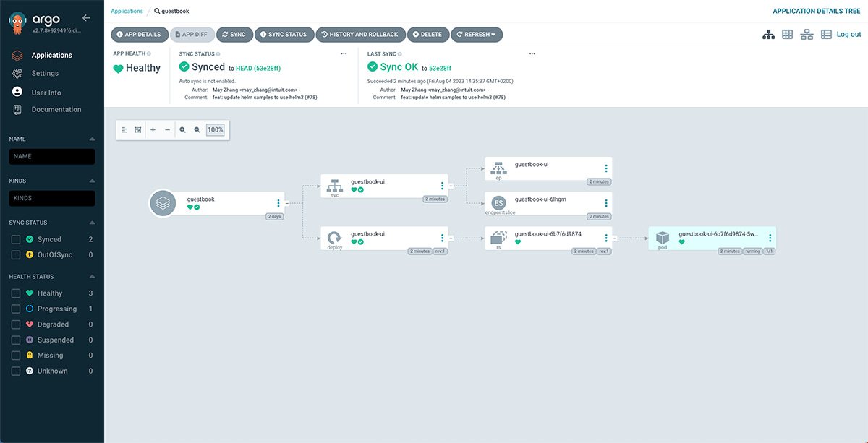Open the Last Sync panel ellipsis menu
This screenshot has height=443, width=868.
coord(532,53)
